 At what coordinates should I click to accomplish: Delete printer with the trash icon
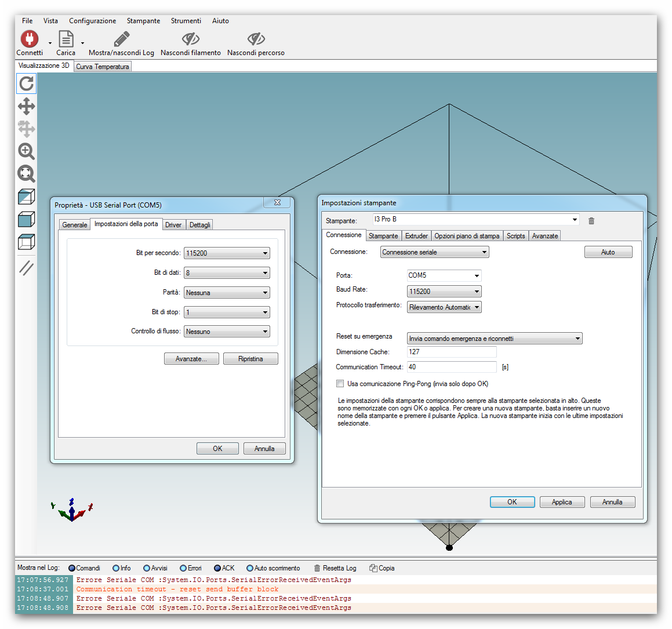click(x=591, y=221)
